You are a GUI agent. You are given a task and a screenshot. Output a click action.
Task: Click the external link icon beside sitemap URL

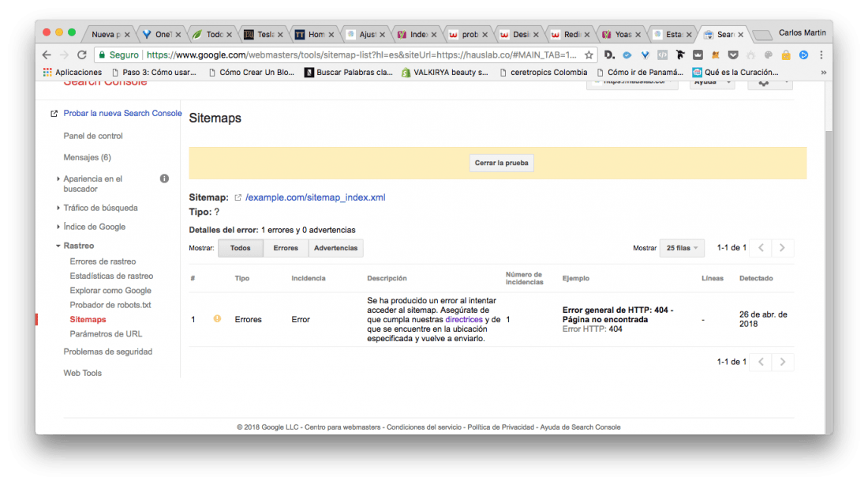238,197
